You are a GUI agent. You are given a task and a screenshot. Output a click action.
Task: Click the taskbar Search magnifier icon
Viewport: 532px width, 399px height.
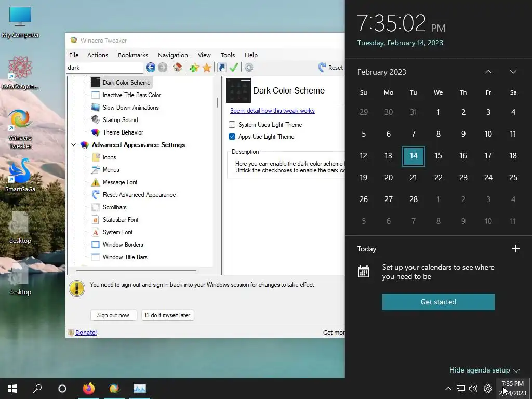click(x=37, y=389)
